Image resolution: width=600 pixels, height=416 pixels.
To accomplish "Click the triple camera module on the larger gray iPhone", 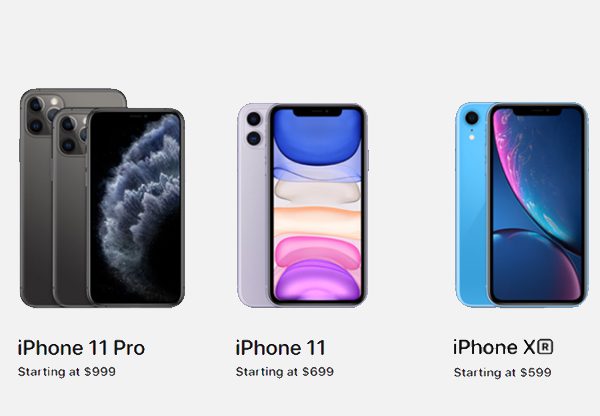I will (x=42, y=114).
